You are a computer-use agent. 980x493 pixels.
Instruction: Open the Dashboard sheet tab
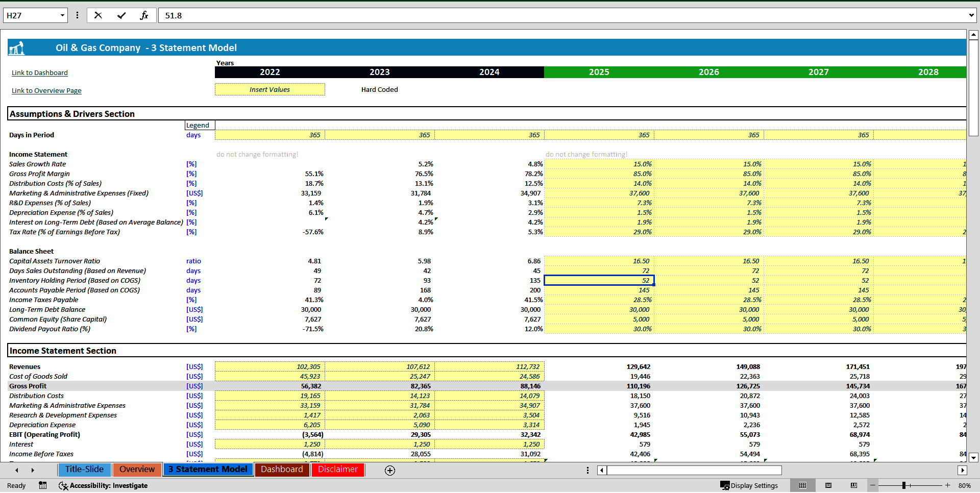coord(282,470)
